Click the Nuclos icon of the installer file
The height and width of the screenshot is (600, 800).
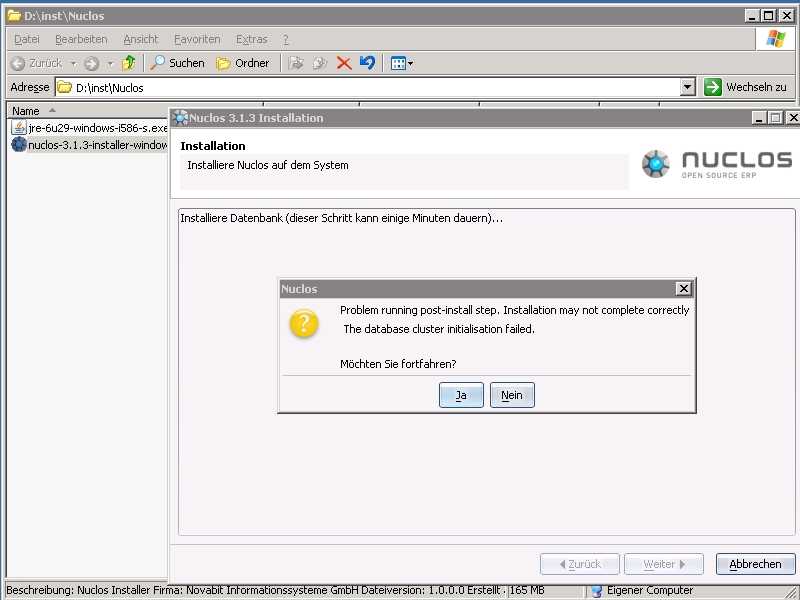(x=19, y=144)
